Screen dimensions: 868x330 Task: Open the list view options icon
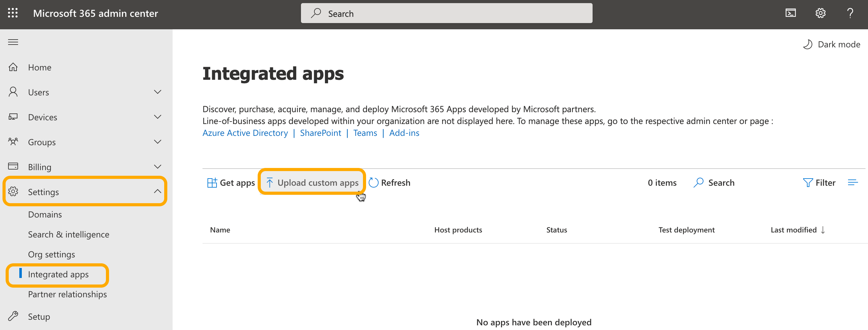click(852, 183)
